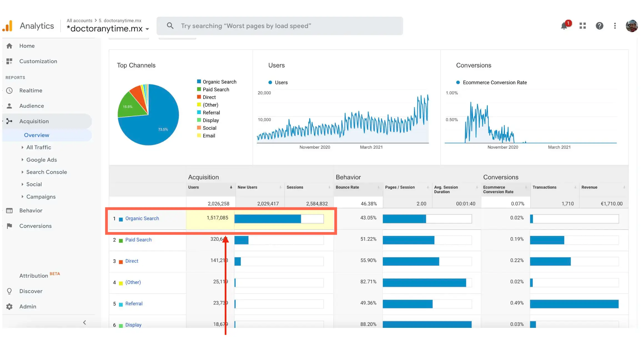Click the Discover lightbulb icon
644x337 pixels.
tap(9, 291)
